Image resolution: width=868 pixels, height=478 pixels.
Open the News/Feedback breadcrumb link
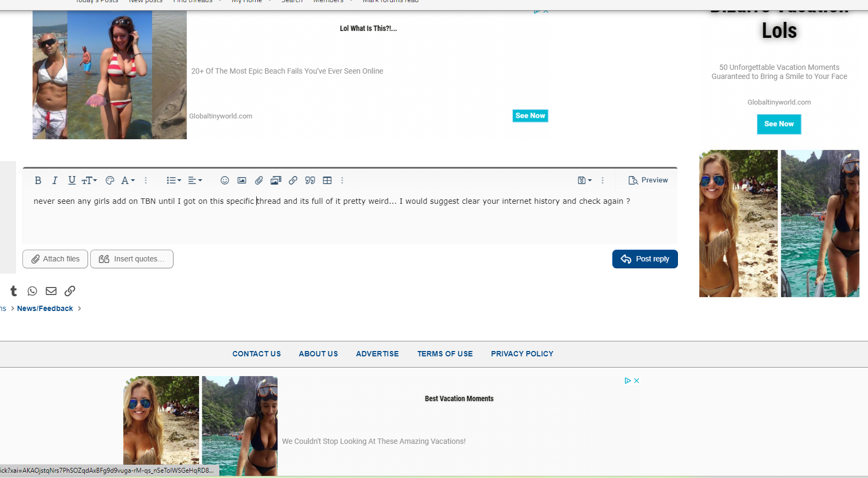click(x=45, y=308)
